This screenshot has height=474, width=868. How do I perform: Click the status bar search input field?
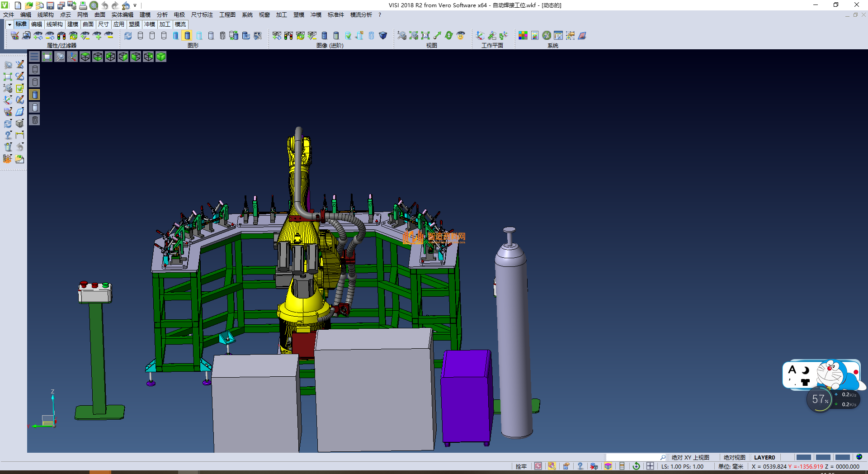pos(632,457)
